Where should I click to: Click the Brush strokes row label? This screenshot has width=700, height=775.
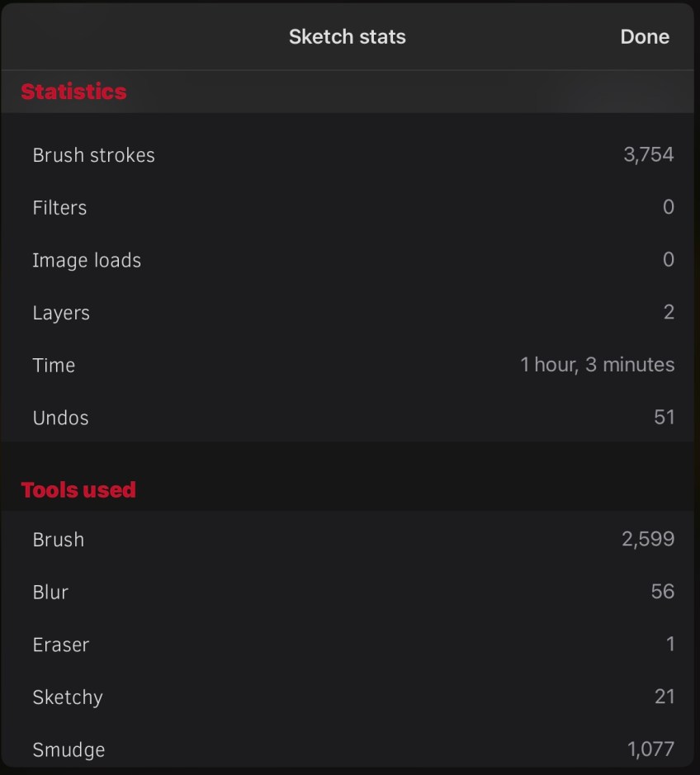coord(93,155)
